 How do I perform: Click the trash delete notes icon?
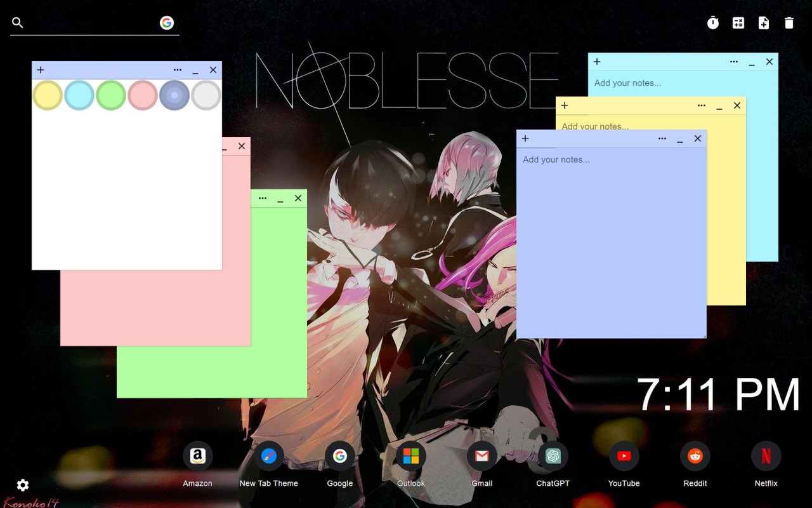(789, 23)
